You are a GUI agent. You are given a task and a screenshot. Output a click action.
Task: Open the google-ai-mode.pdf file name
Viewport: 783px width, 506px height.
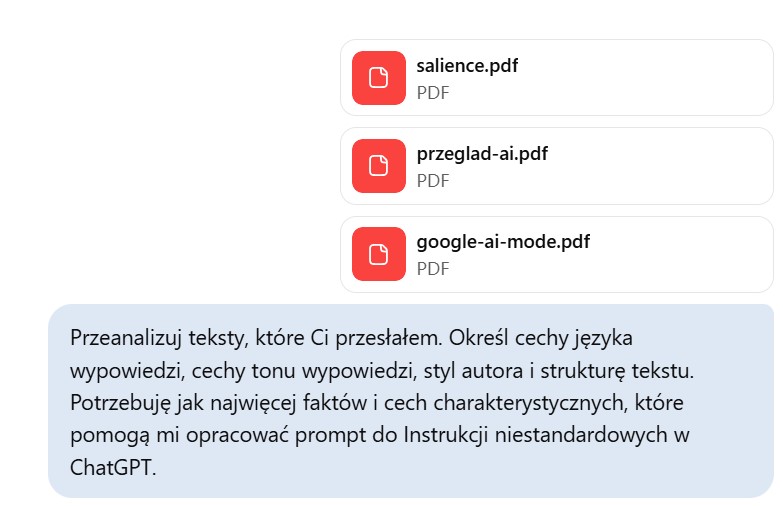pyautogui.click(x=503, y=242)
